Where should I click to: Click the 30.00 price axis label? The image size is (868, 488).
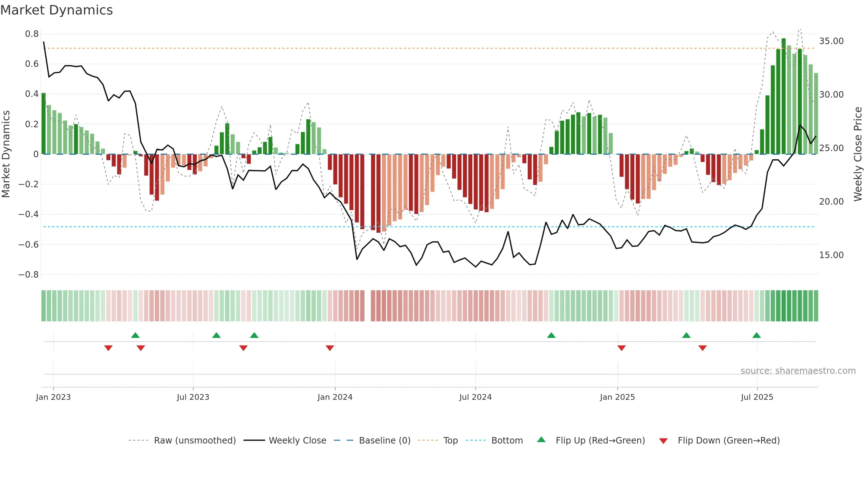click(831, 95)
